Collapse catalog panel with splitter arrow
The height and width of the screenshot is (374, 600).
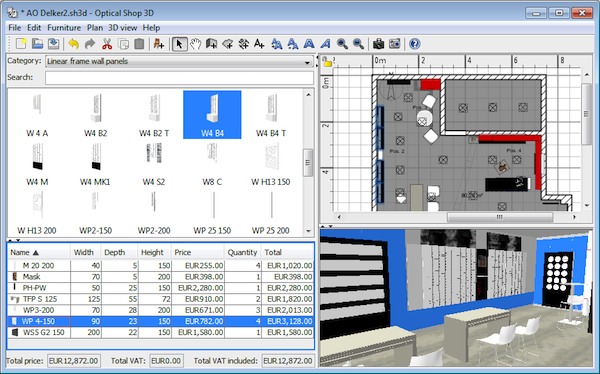click(x=11, y=241)
